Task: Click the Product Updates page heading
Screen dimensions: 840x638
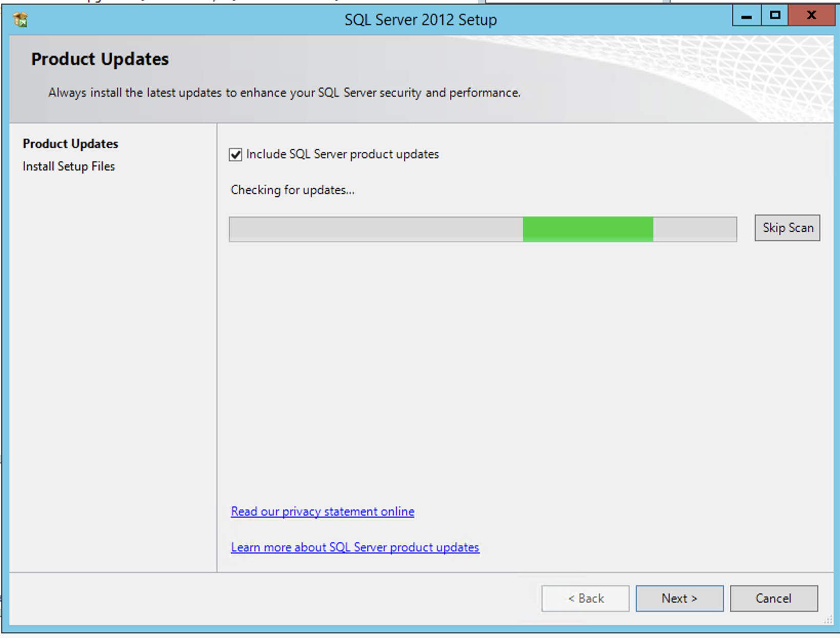Action: (99, 59)
